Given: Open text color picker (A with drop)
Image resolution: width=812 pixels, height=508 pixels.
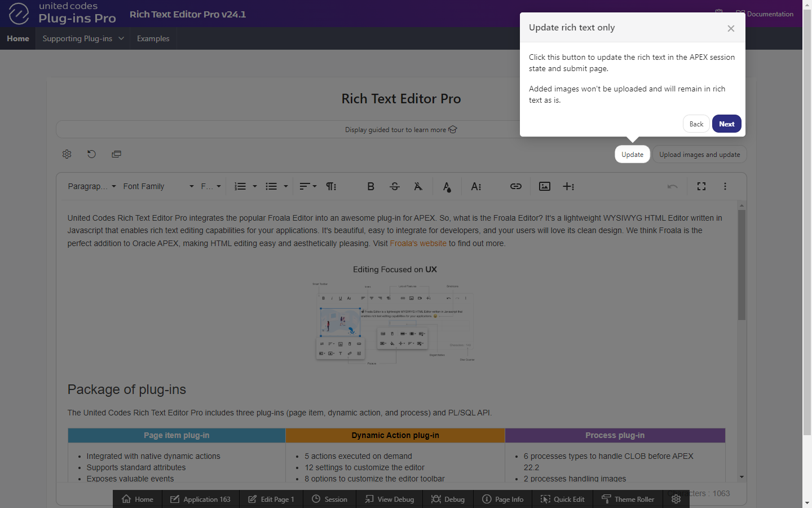Looking at the screenshot, I should tap(447, 186).
